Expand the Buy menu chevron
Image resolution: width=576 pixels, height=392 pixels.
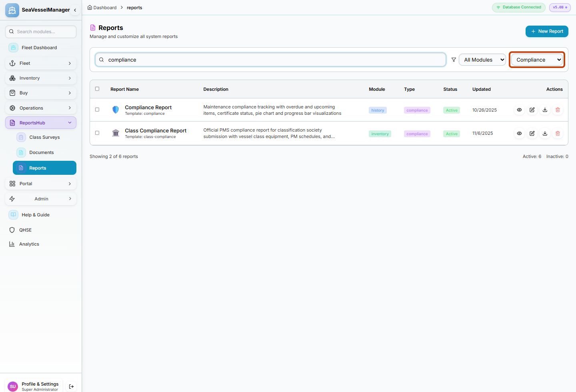pos(70,93)
